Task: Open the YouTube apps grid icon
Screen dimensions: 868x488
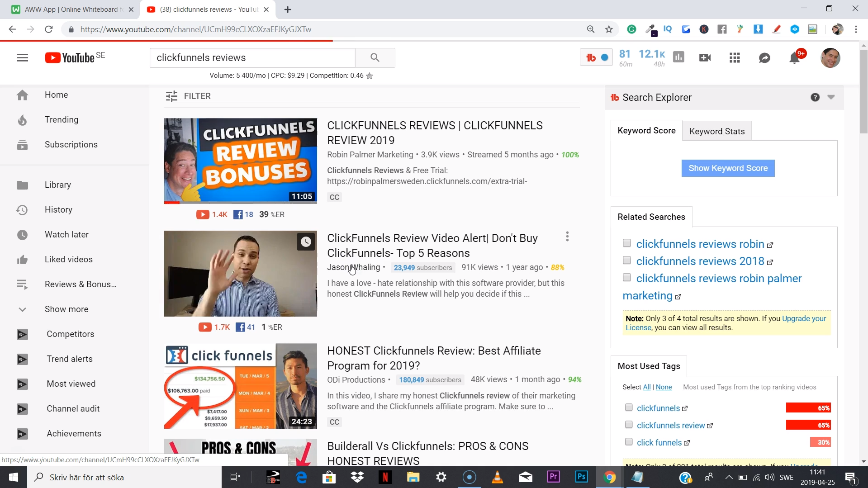Action: tap(735, 58)
